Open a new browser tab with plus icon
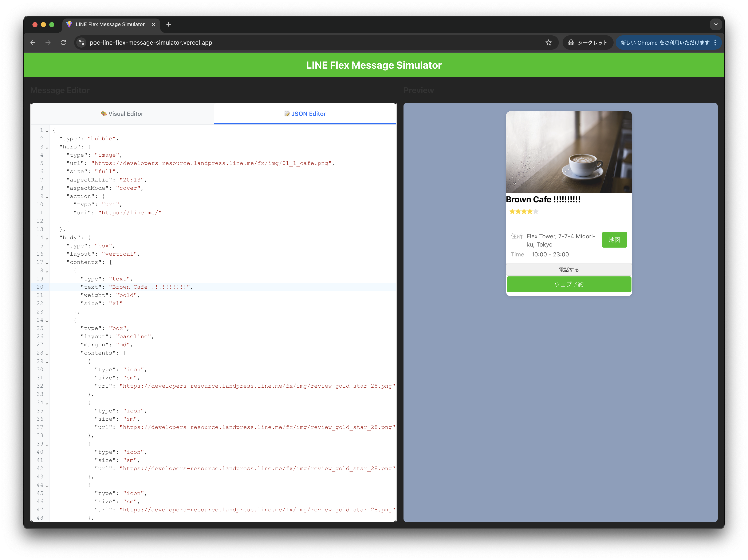The image size is (748, 560). [x=168, y=24]
